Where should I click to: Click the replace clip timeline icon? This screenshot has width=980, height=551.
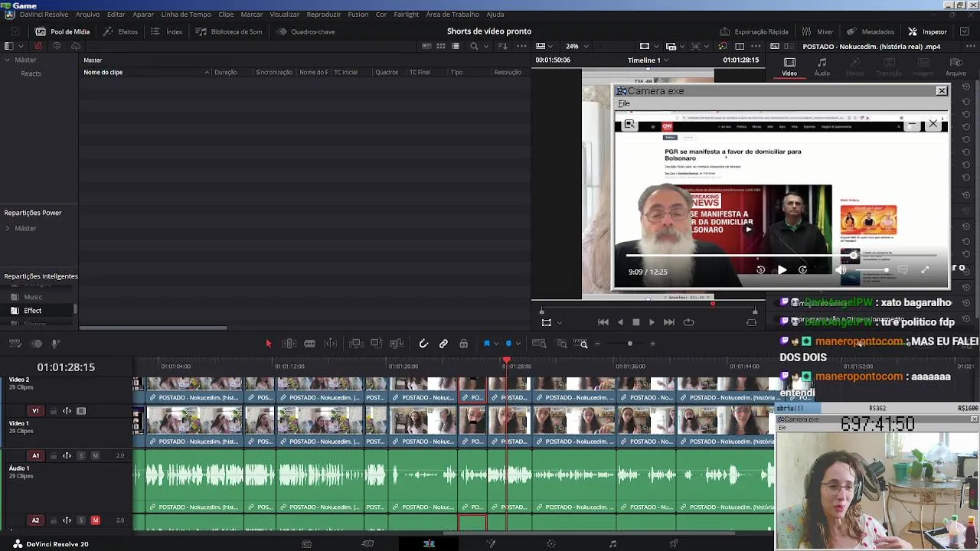pyautogui.click(x=396, y=344)
